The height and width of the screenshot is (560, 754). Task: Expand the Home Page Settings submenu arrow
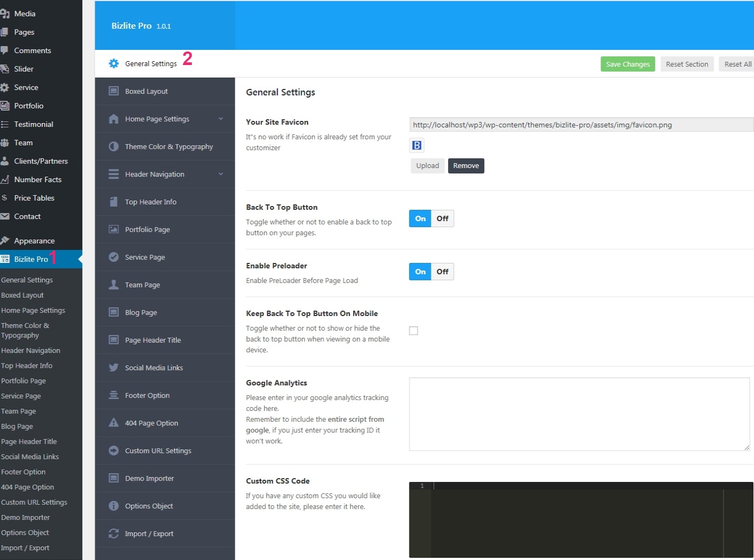click(x=221, y=119)
